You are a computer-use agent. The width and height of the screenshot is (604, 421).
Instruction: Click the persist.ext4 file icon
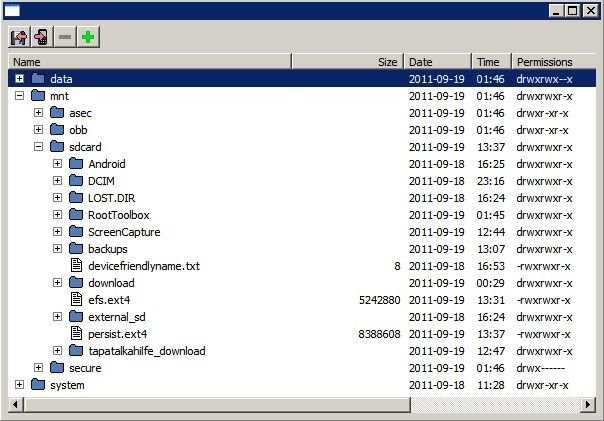tap(76, 333)
